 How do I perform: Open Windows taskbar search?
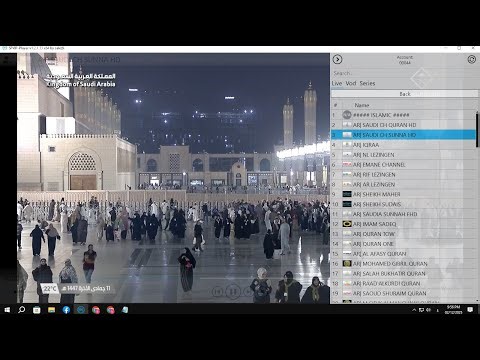[22, 310]
